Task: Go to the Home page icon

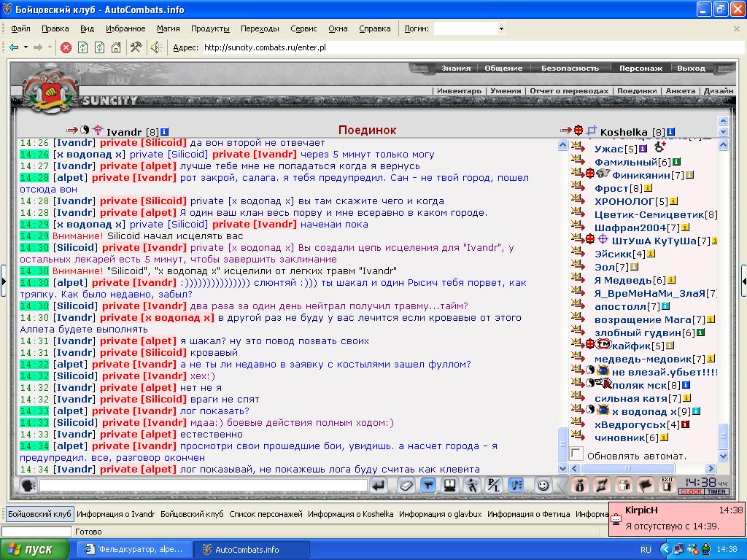Action: point(116,47)
